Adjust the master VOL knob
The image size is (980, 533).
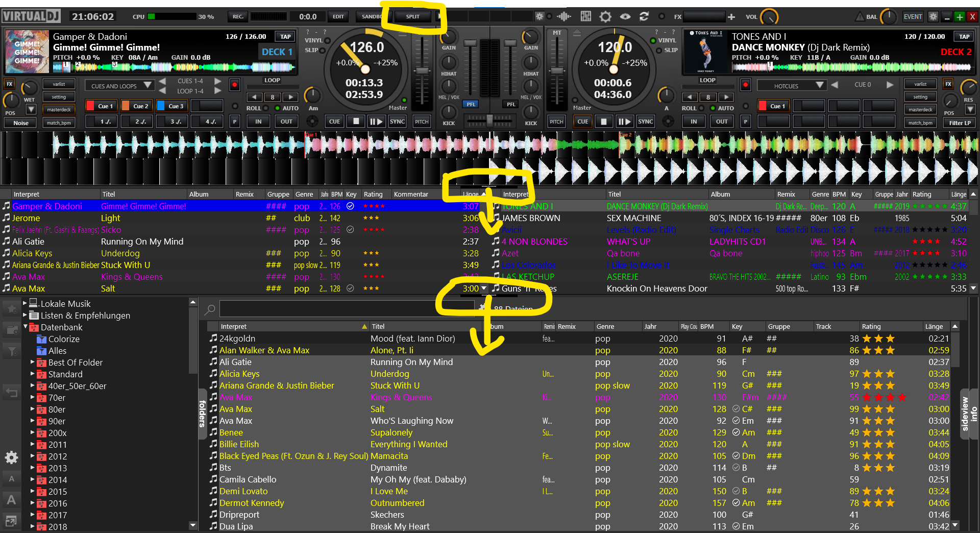[x=770, y=17]
